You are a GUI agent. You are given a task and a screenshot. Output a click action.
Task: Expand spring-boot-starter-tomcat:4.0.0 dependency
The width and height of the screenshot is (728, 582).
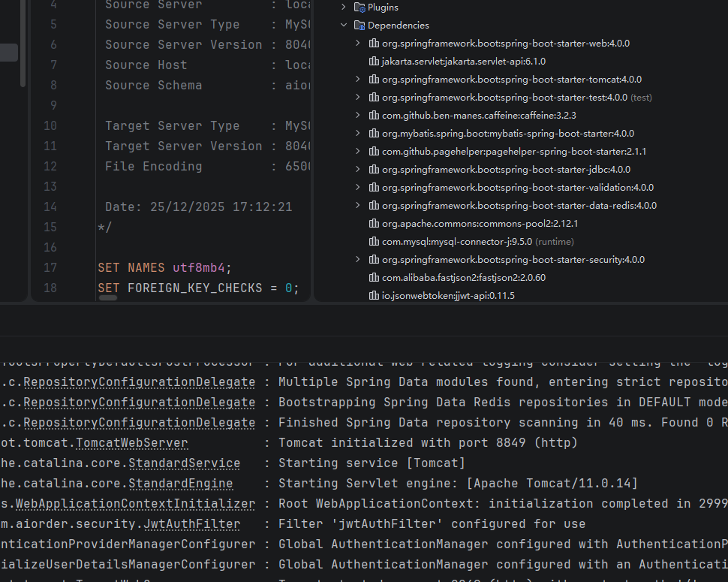(x=357, y=80)
